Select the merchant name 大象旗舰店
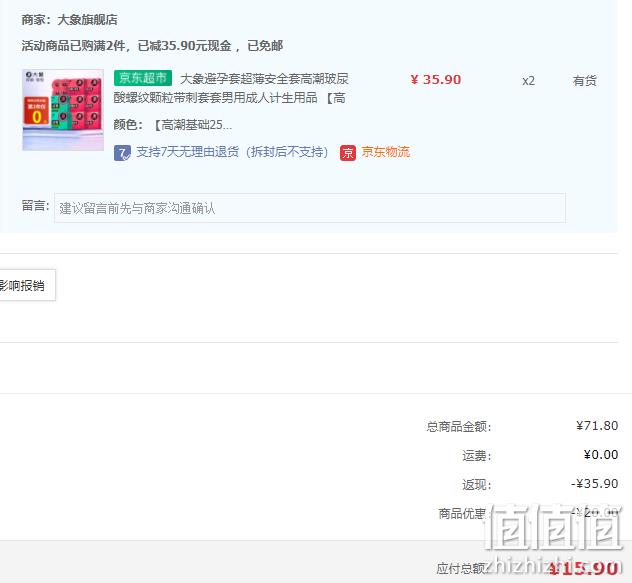 pos(87,20)
